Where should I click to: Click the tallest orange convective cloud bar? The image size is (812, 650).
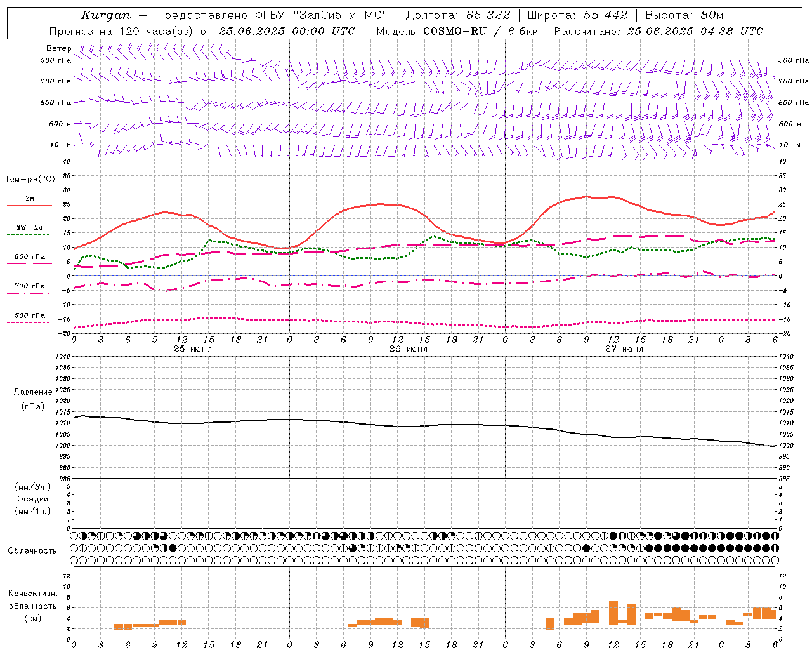pyautogui.click(x=613, y=613)
